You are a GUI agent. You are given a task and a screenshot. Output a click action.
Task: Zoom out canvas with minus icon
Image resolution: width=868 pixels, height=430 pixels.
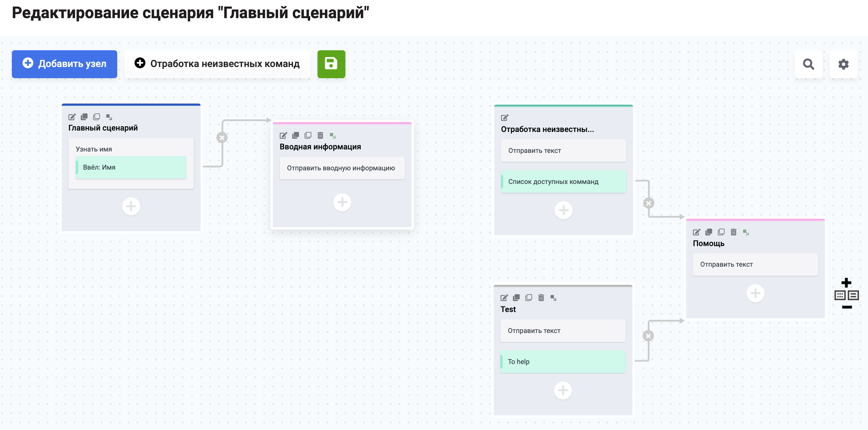(847, 307)
